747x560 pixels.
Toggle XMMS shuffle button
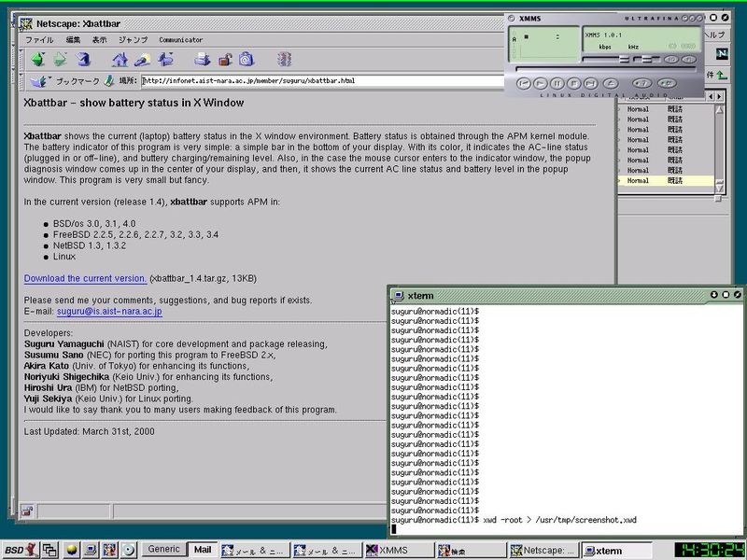click(x=641, y=84)
